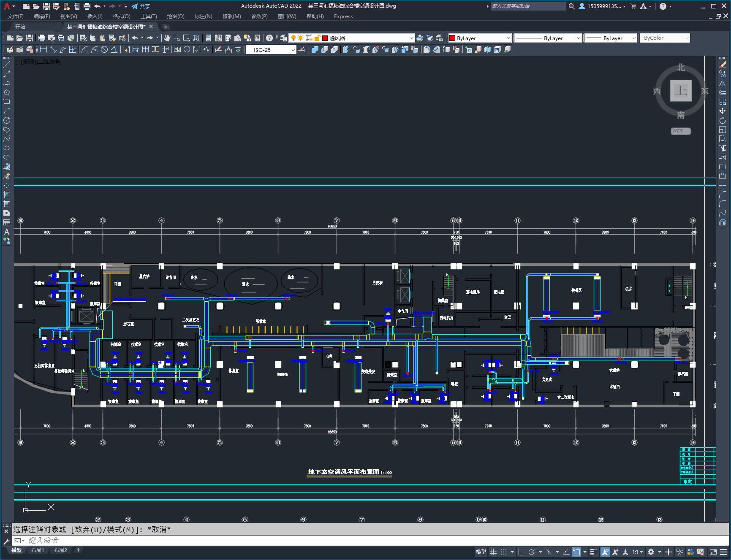The image size is (731, 560).
Task: Click the Undo arrow icon
Action: [x=135, y=38]
